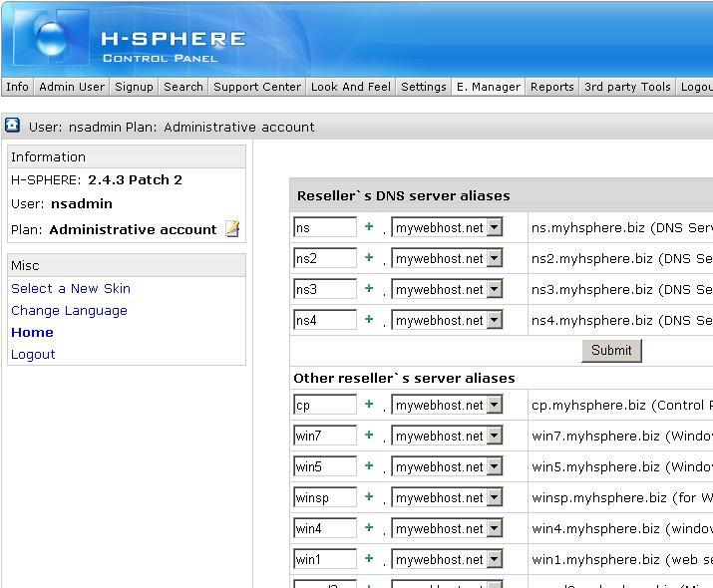The width and height of the screenshot is (713, 588).
Task: Click the ns alias input field
Action: pyautogui.click(x=325, y=227)
